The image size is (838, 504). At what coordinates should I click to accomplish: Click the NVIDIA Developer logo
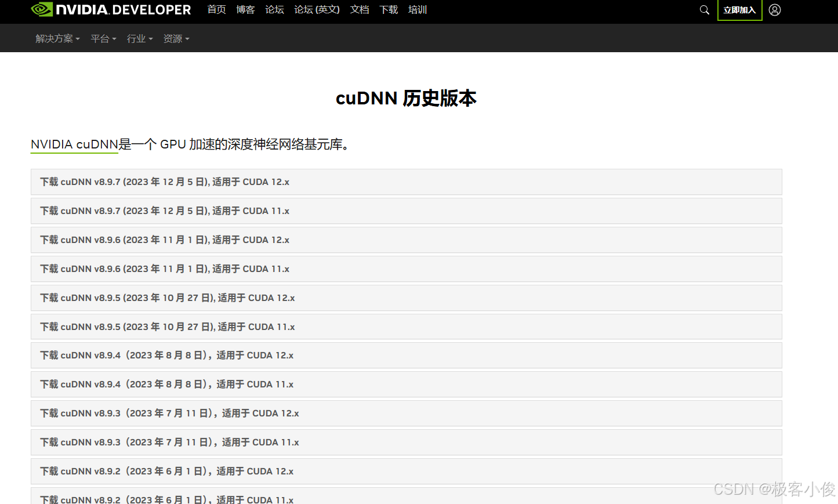[x=111, y=10]
